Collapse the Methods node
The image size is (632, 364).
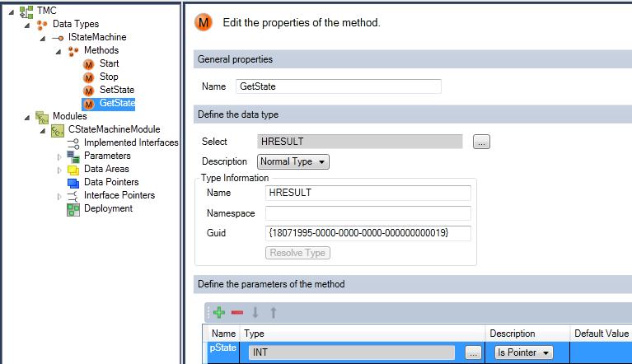pyautogui.click(x=59, y=52)
